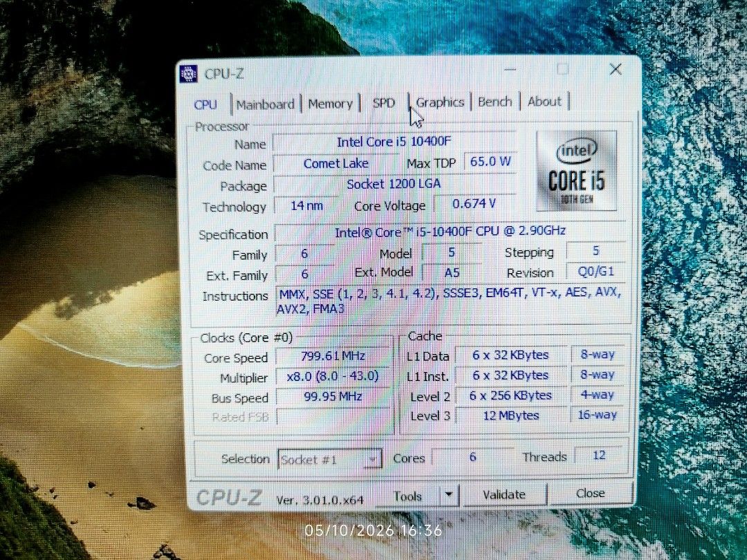Select the CPU tab

pos(206,105)
